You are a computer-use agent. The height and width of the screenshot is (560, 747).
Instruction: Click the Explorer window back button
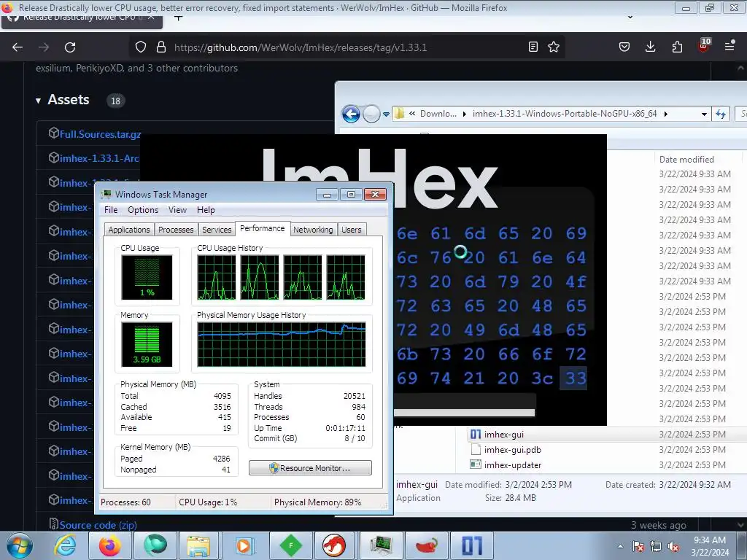coord(351,114)
